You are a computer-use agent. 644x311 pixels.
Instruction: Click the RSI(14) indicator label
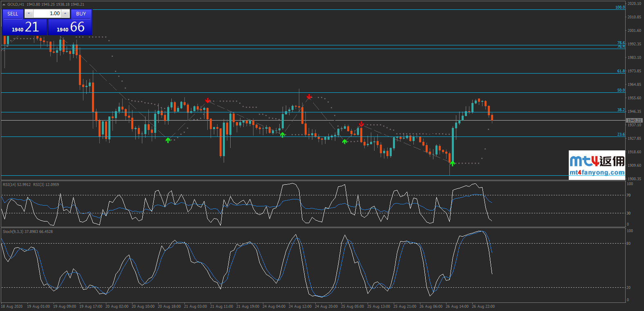click(x=16, y=185)
